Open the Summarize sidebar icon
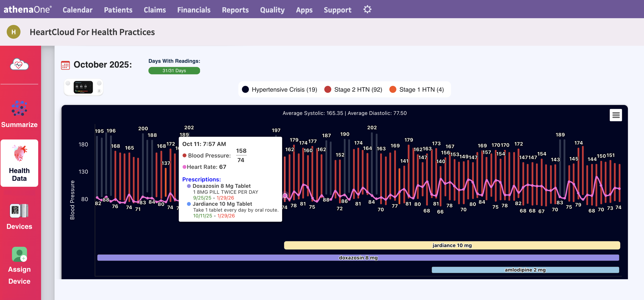 pos(19,108)
